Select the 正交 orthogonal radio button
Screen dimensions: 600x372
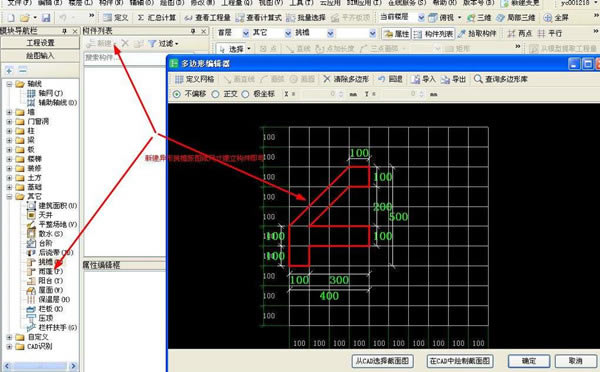215,94
